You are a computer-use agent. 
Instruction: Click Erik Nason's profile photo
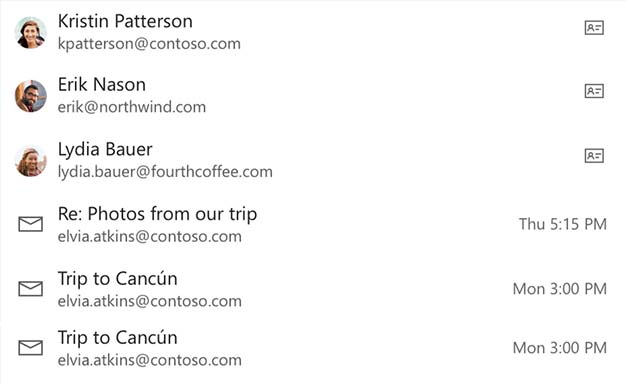pos(30,96)
